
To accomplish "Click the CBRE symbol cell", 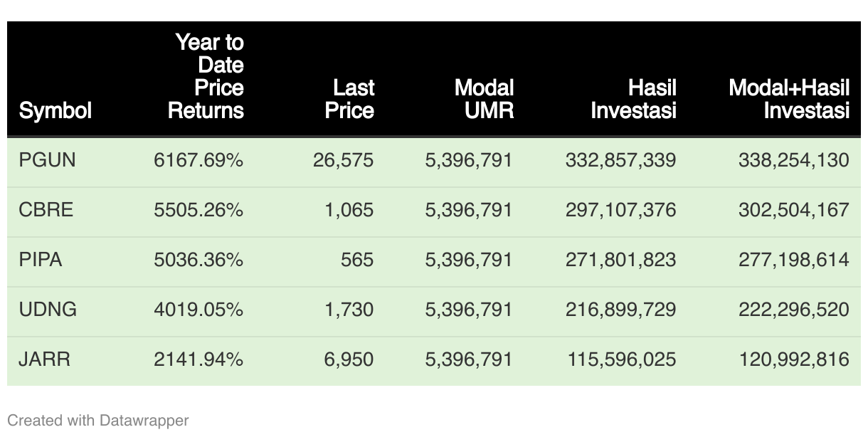I will [x=46, y=210].
